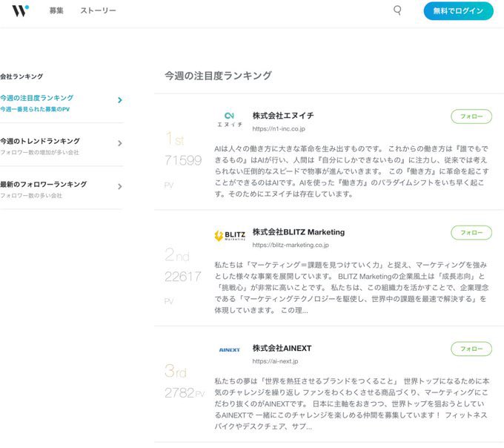Open the ストーリー menu item
Viewport: 504px width, 448px height.
(98, 10)
